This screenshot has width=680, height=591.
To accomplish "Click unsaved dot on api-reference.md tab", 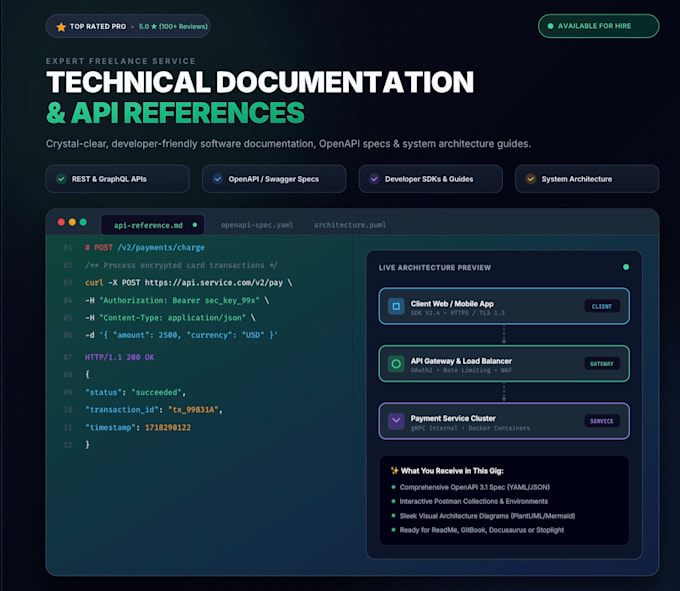I will pyautogui.click(x=195, y=225).
